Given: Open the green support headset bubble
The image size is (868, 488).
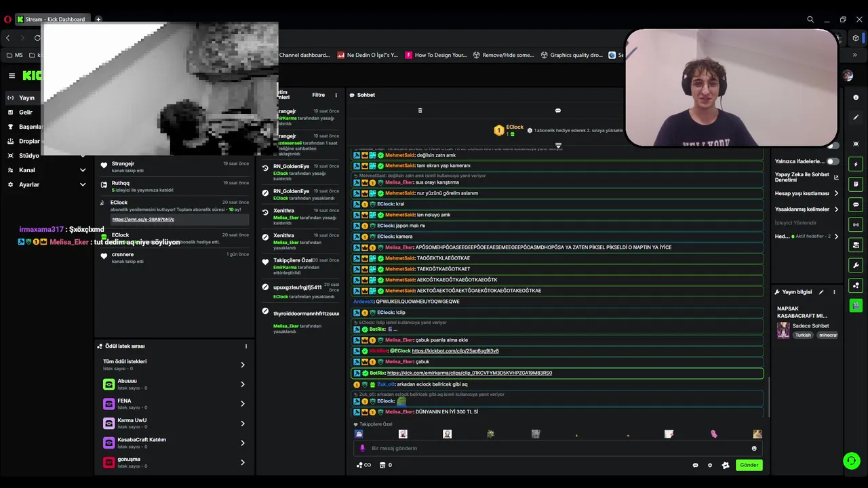Looking at the screenshot, I should click(x=852, y=461).
